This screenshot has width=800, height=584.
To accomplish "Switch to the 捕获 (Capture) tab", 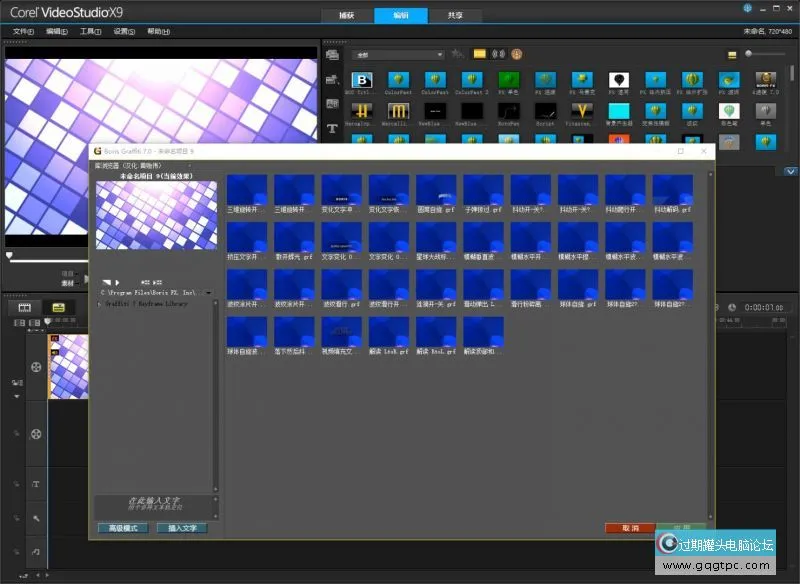I will click(x=346, y=15).
